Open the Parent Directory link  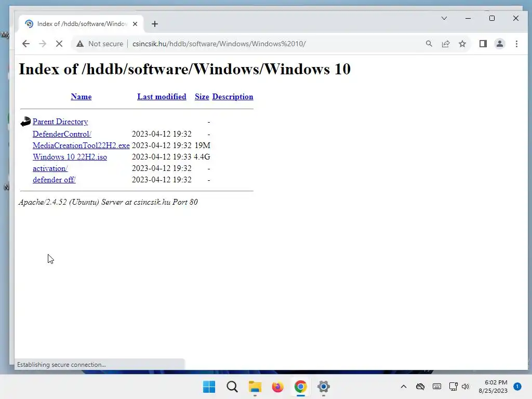tap(60, 122)
